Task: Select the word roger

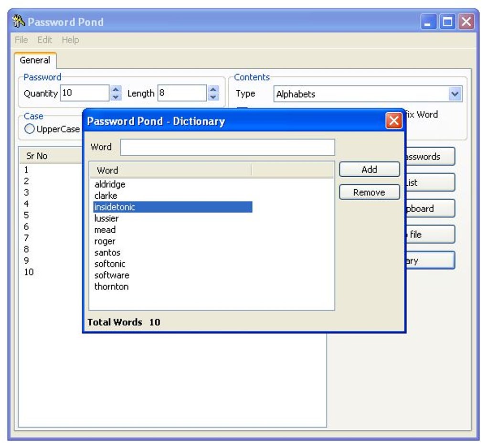Action: (105, 241)
